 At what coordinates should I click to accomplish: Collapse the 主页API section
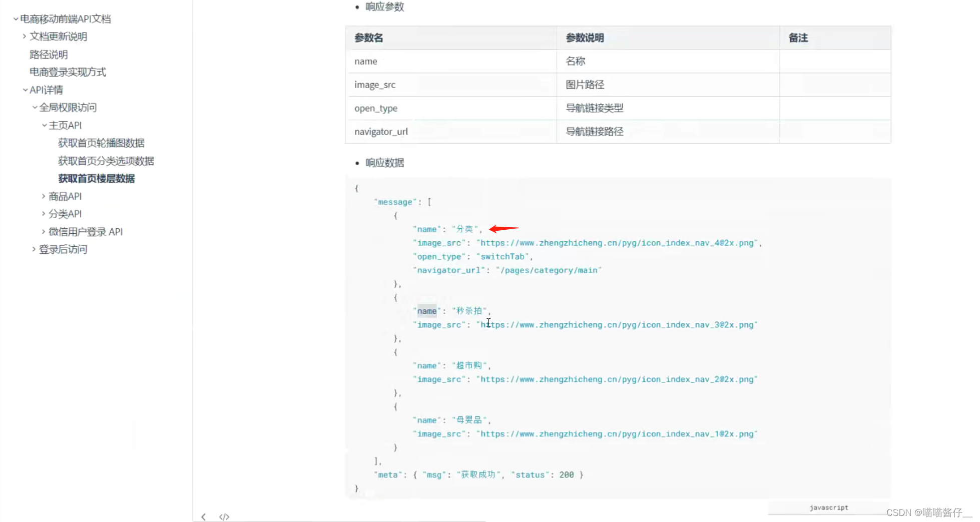tap(44, 125)
